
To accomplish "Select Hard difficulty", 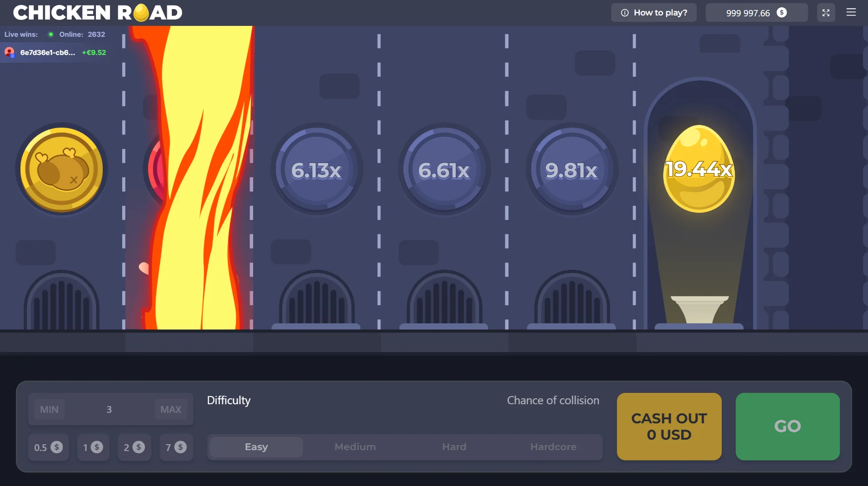I will tap(454, 447).
